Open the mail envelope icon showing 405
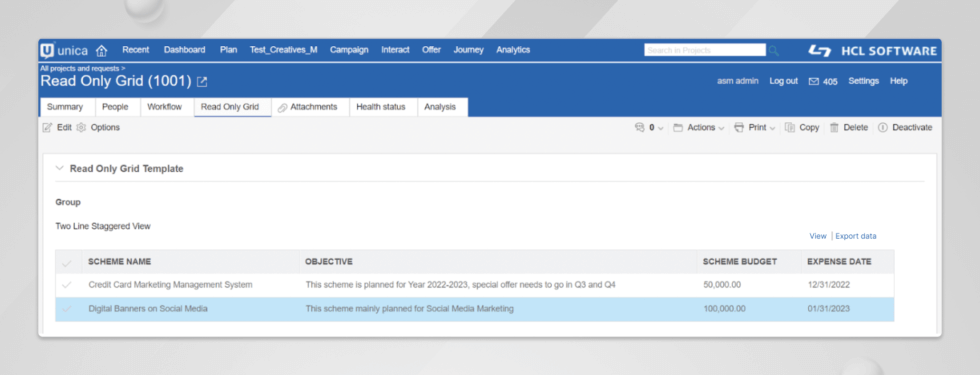The width and height of the screenshot is (980, 375). pyautogui.click(x=813, y=81)
